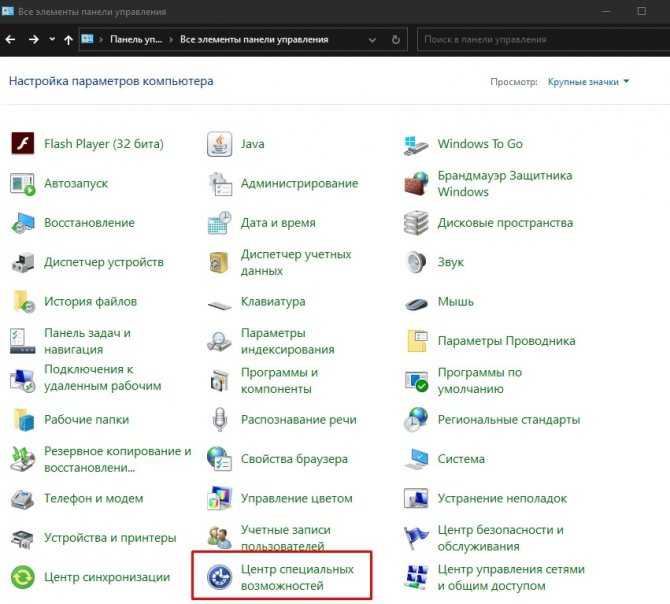Viewport: 670px width, 604px height.
Task: Click the Администрирование icon
Action: point(220,184)
